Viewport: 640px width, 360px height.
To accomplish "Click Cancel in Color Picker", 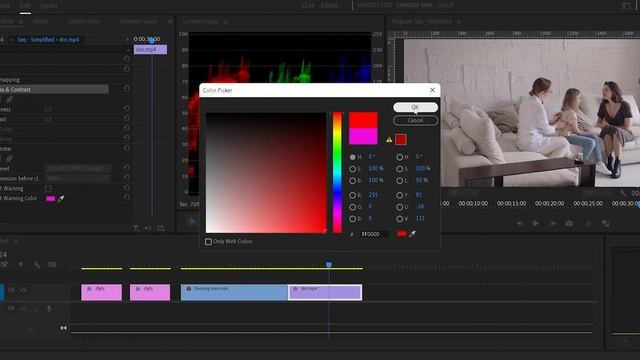I will tap(416, 120).
